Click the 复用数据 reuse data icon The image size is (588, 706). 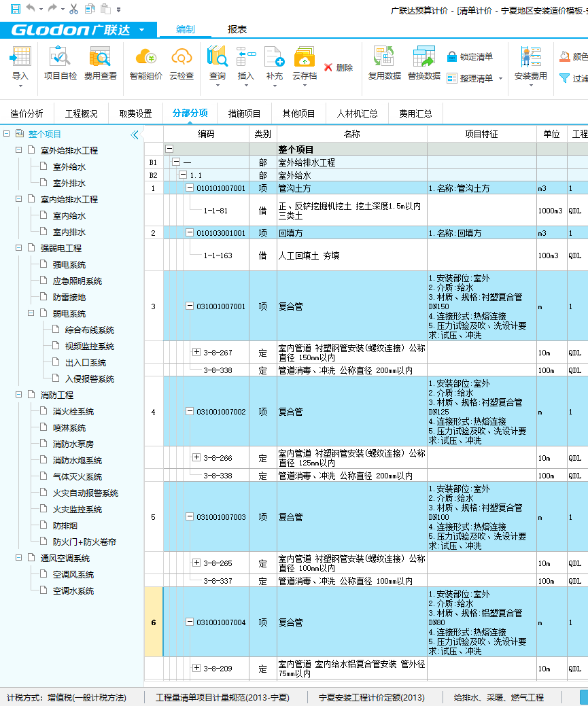[x=384, y=58]
